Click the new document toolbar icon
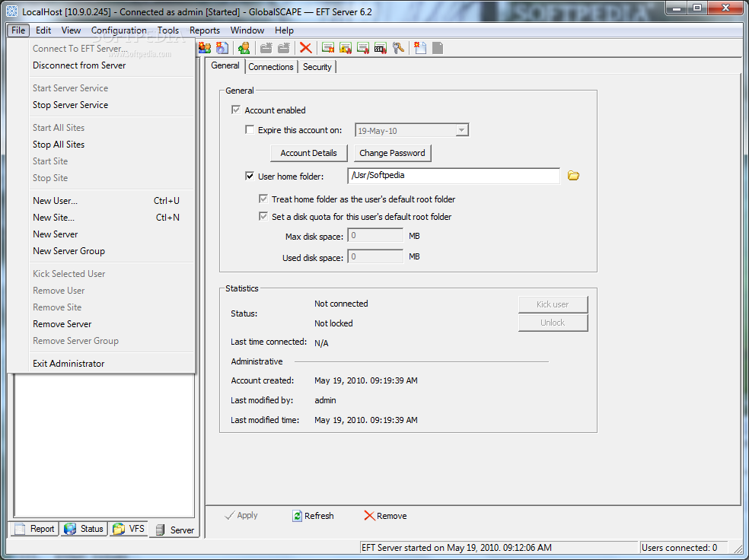The image size is (749, 560). 420,48
